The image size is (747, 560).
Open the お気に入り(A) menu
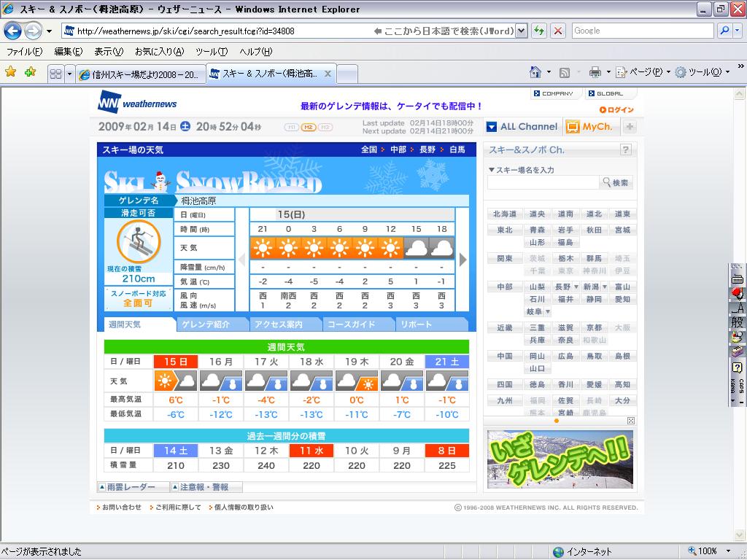pyautogui.click(x=159, y=52)
